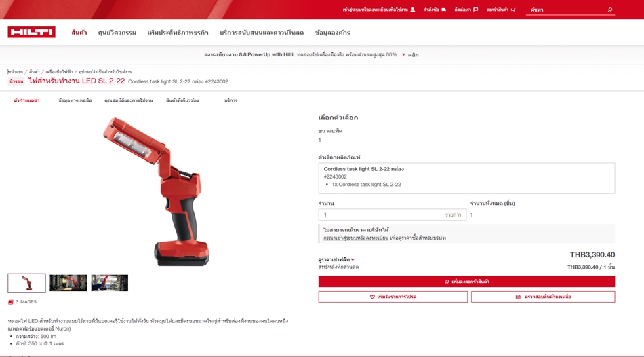Select the first product section tab

[x=26, y=100]
